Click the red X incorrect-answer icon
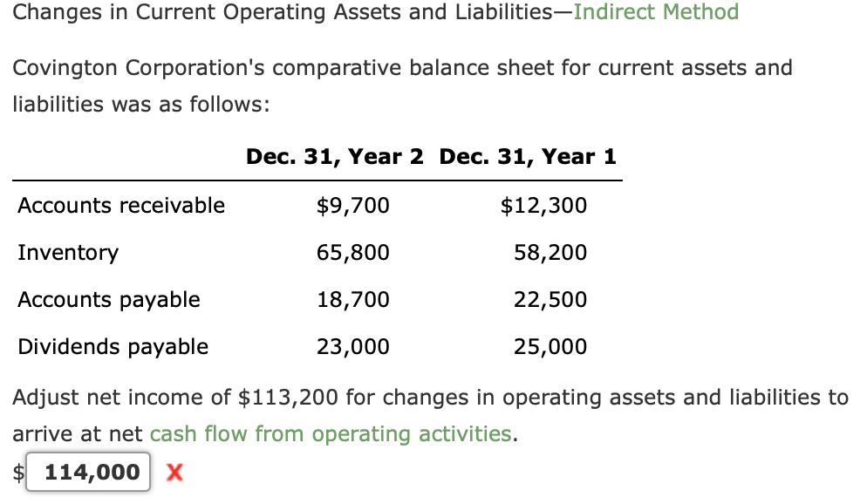The image size is (867, 504). (x=173, y=472)
